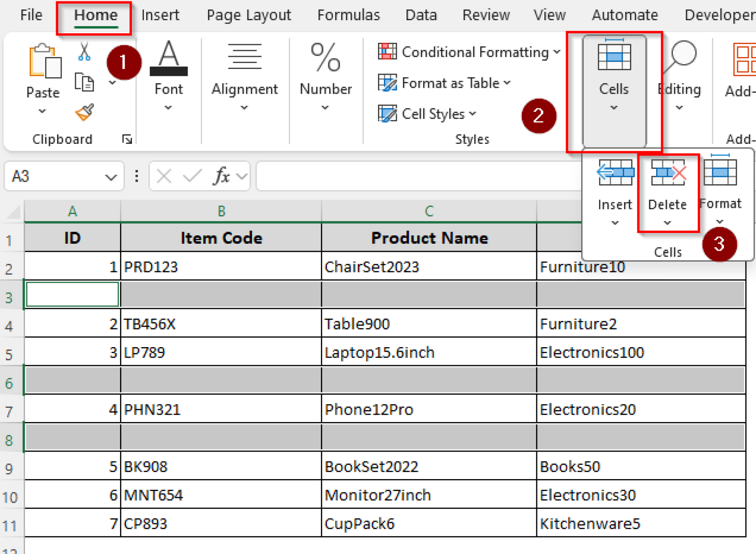
Task: Click inside the formula bar
Action: 418,176
